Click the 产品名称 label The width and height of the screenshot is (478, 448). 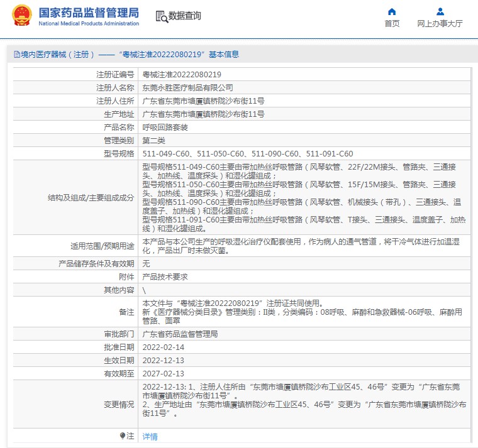click(119, 128)
